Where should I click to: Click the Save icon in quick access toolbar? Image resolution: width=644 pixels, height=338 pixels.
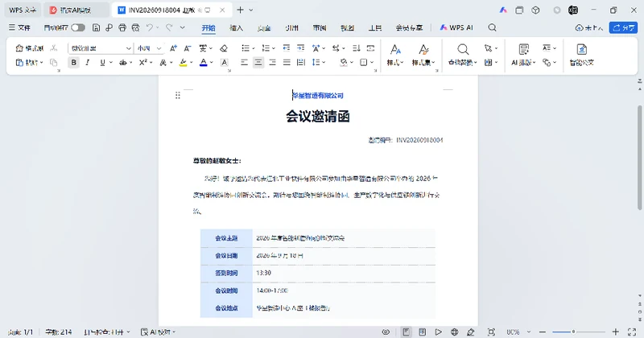(x=96, y=27)
